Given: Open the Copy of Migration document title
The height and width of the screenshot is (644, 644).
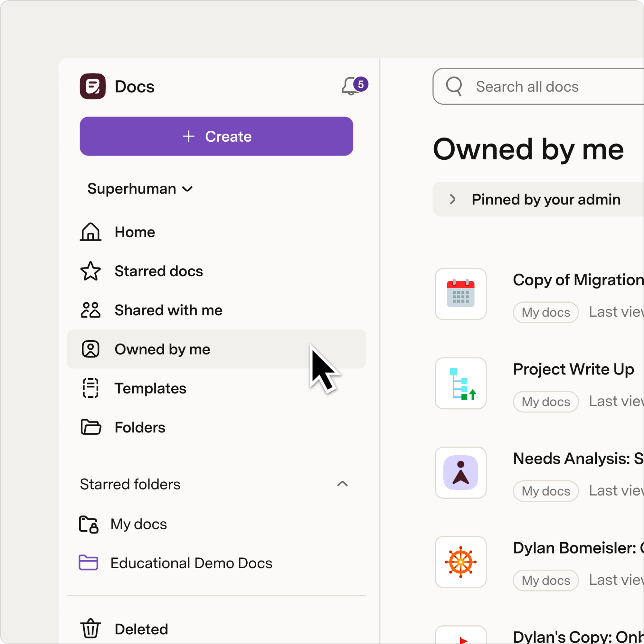Looking at the screenshot, I should pyautogui.click(x=578, y=280).
